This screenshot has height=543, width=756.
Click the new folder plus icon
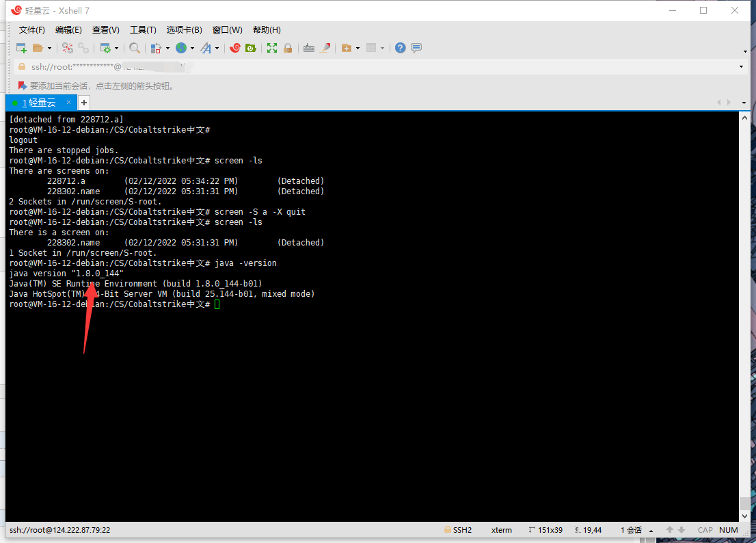[x=346, y=48]
